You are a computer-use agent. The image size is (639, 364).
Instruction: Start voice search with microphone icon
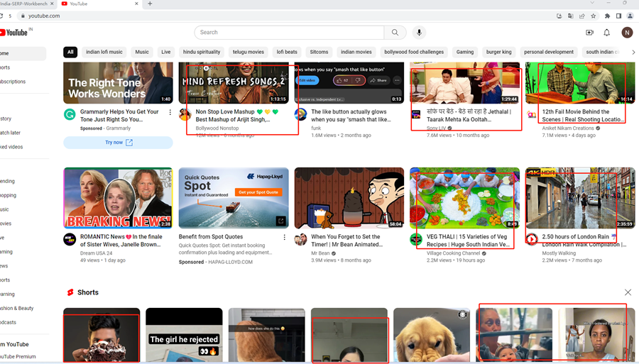419,33
